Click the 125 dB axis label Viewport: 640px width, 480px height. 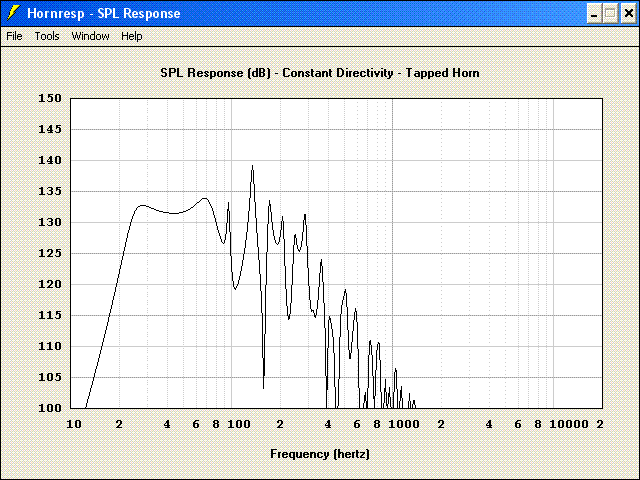[50, 253]
